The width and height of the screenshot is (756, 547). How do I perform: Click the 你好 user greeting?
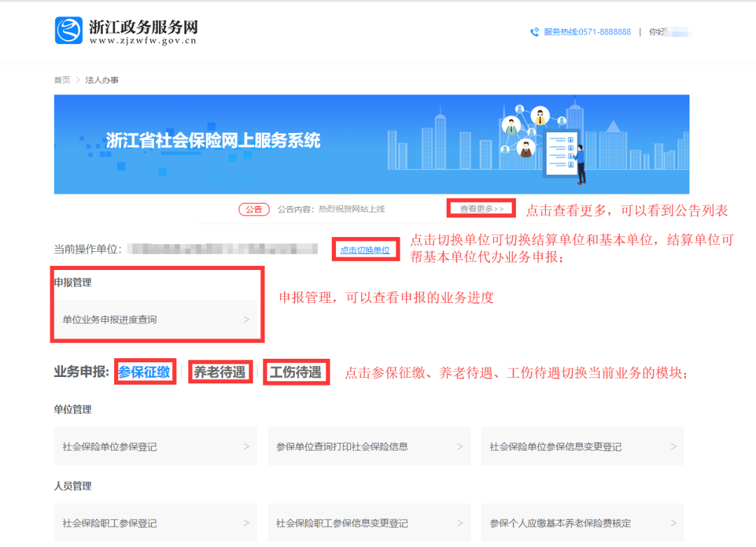click(x=656, y=32)
